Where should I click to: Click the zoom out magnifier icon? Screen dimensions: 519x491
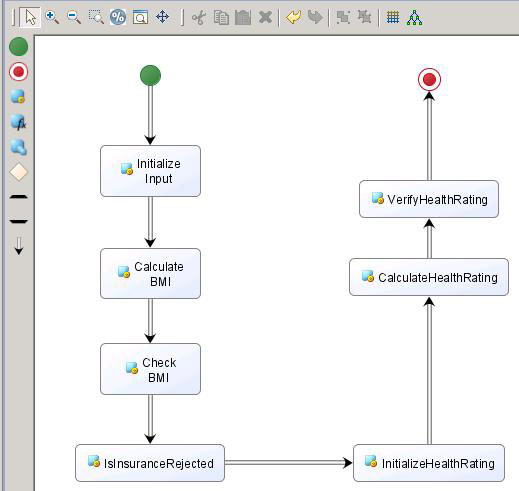point(74,17)
